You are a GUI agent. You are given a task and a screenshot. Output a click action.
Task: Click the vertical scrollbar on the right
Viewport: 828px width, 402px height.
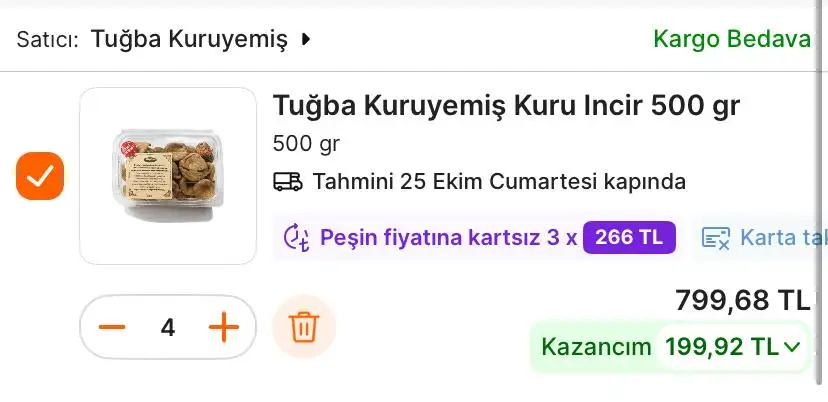[x=820, y=192]
